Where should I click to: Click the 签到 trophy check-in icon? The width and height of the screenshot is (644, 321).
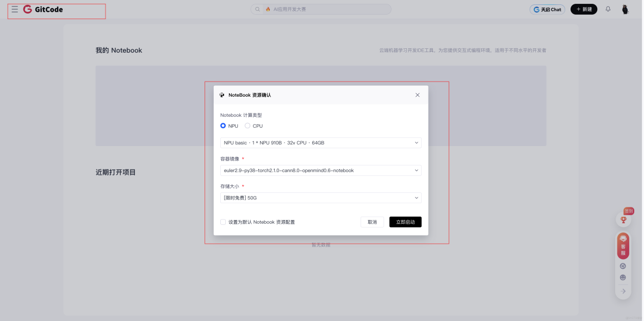click(623, 219)
